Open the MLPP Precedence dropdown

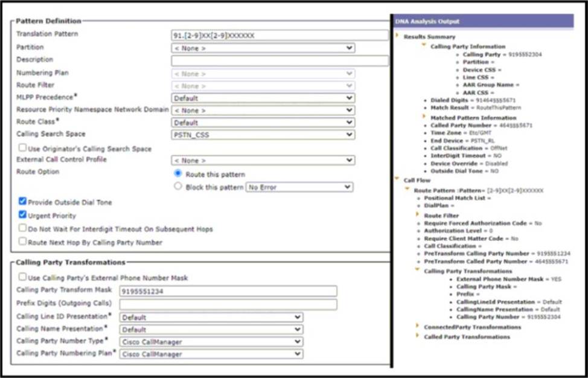(263, 98)
